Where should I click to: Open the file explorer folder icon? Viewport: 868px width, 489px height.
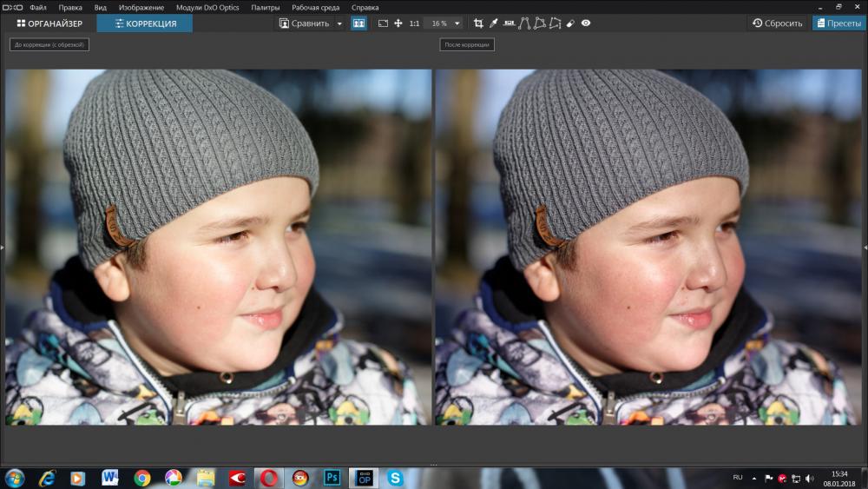click(x=206, y=479)
